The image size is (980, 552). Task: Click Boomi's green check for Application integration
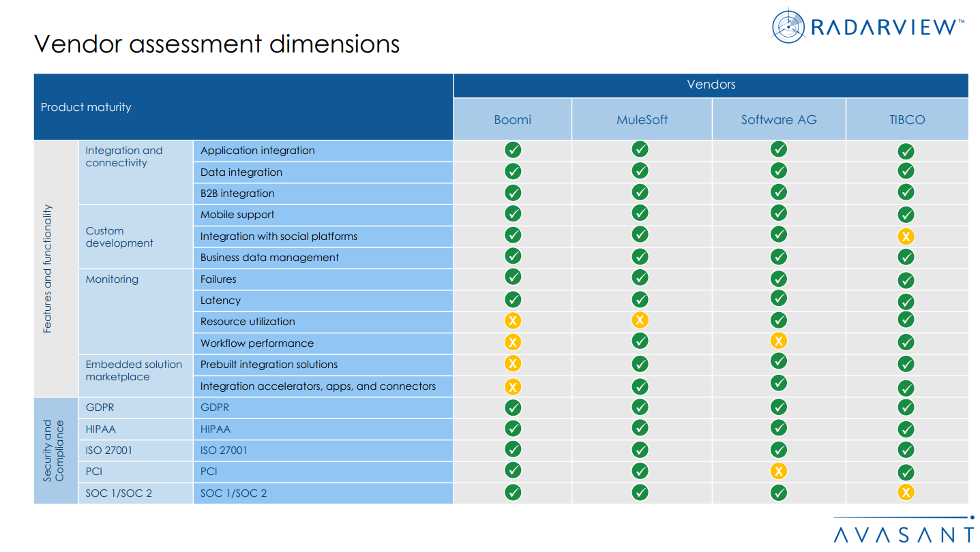pyautogui.click(x=513, y=150)
